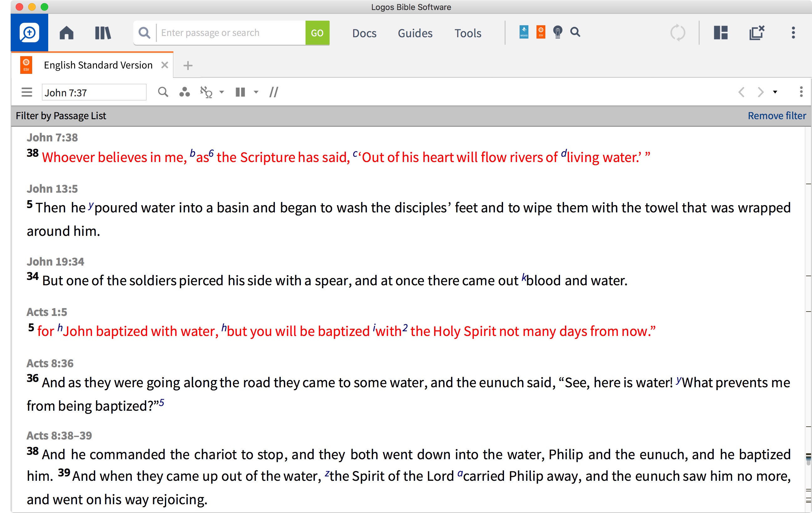812x513 pixels.
Task: Open the Guides menu
Action: pyautogui.click(x=415, y=33)
